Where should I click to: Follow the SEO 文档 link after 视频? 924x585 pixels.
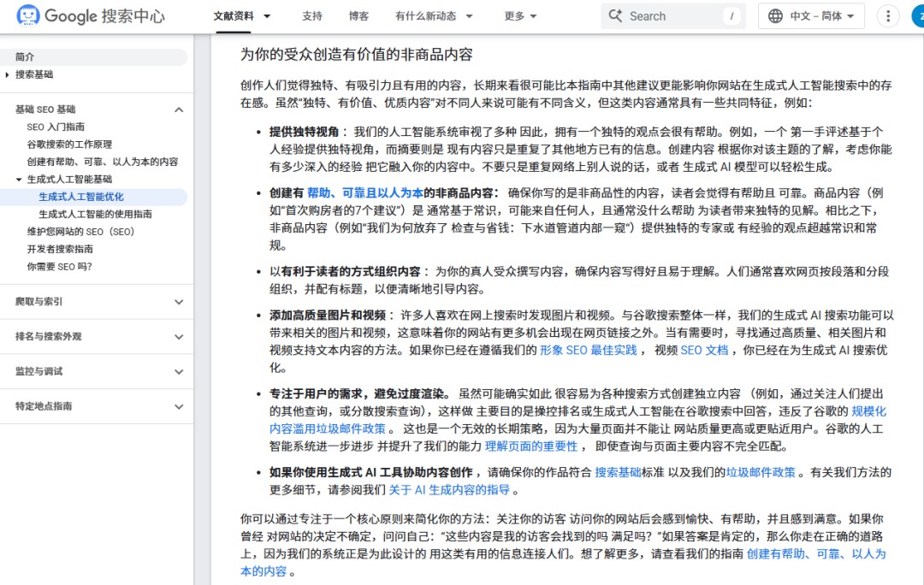704,351
